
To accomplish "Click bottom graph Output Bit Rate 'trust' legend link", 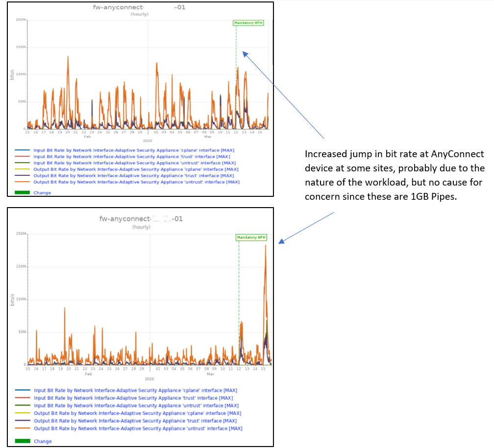I will pyautogui.click(x=135, y=421).
